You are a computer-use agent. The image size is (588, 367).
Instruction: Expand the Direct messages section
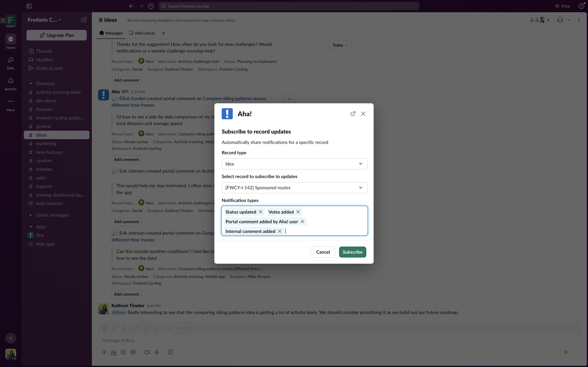[x=31, y=215]
